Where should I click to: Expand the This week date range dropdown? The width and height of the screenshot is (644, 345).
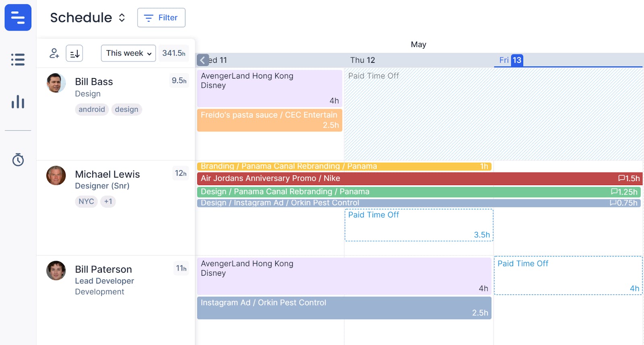click(x=128, y=53)
